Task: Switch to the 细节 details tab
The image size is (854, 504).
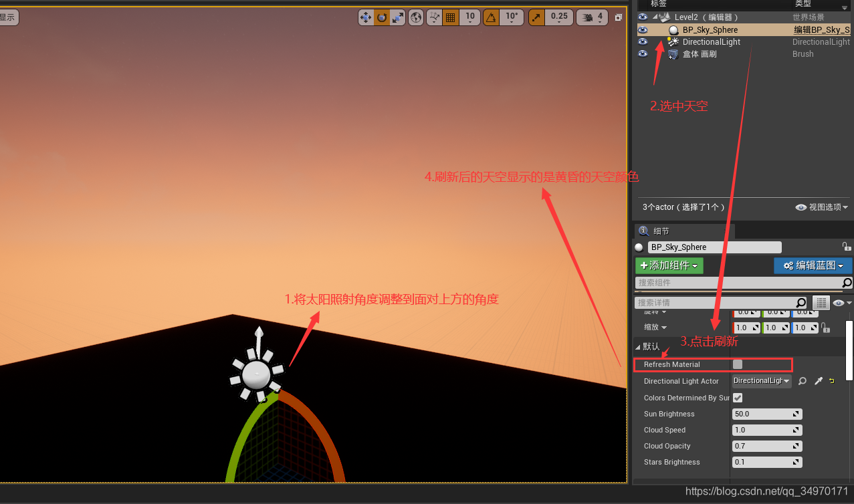Action: (685, 231)
